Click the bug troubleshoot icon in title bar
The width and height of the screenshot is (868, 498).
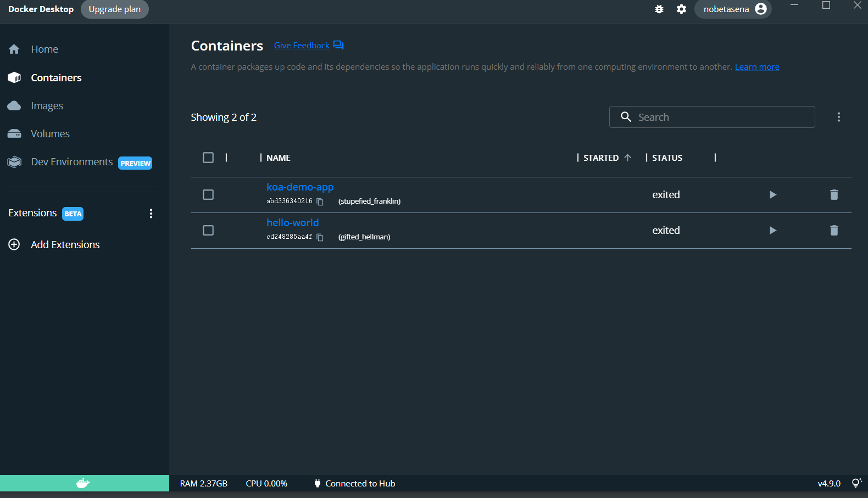tap(659, 9)
